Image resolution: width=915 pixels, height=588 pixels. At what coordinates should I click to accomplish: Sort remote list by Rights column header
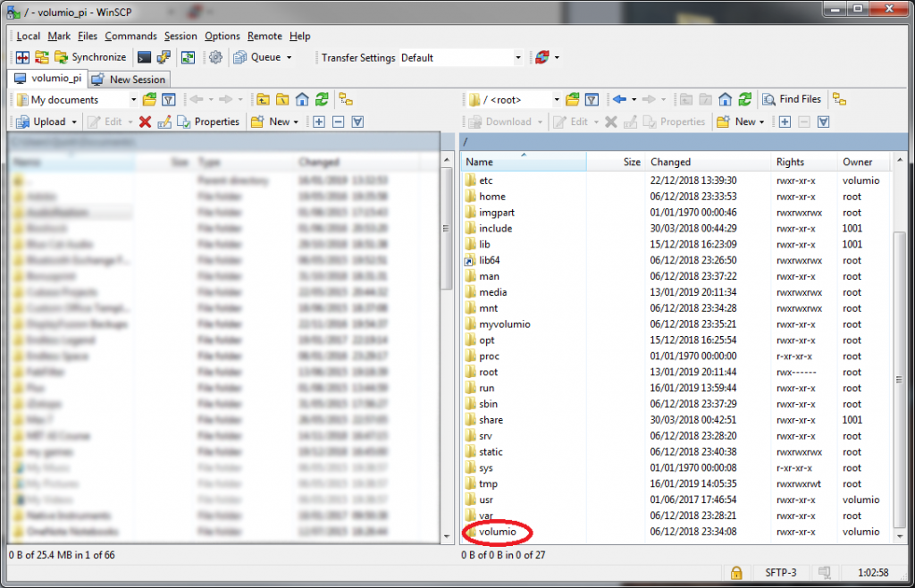click(x=805, y=162)
